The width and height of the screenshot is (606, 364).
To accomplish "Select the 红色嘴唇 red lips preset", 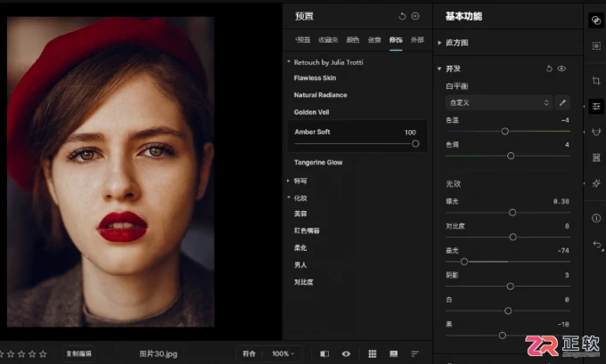I will click(x=307, y=231).
